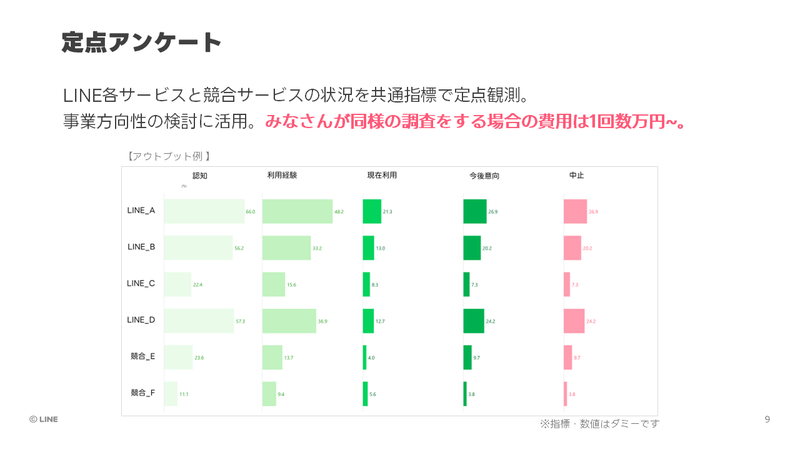Click the 利用経験 column header
The width and height of the screenshot is (800, 450).
click(x=282, y=176)
